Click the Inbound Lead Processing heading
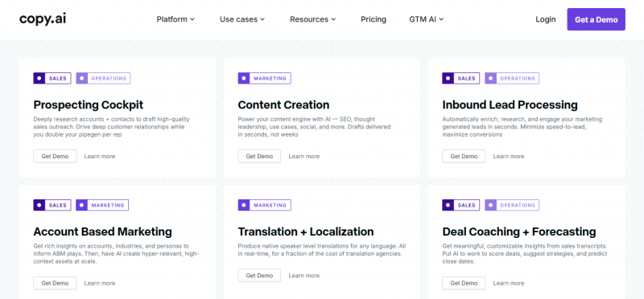The image size is (644, 299). coord(510,105)
